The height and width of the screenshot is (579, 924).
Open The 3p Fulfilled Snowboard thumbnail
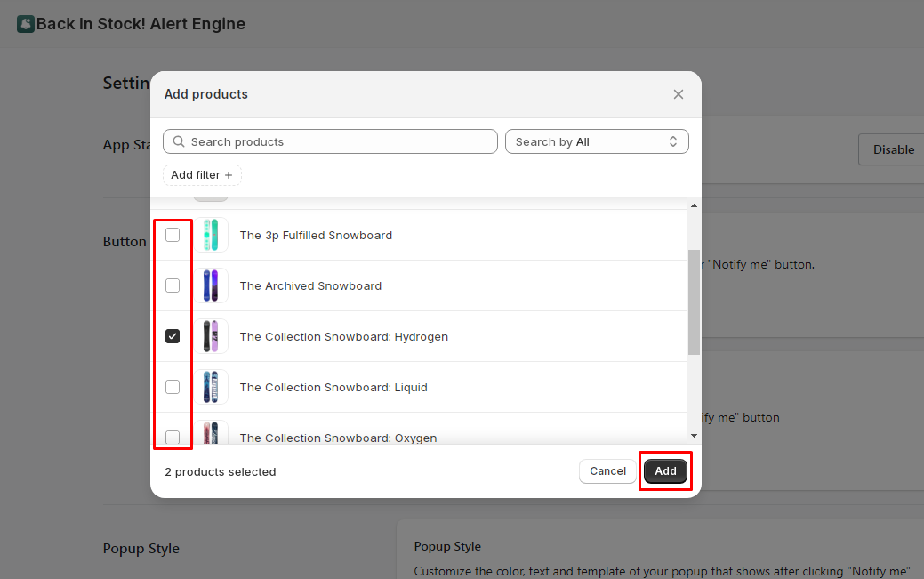[210, 236]
